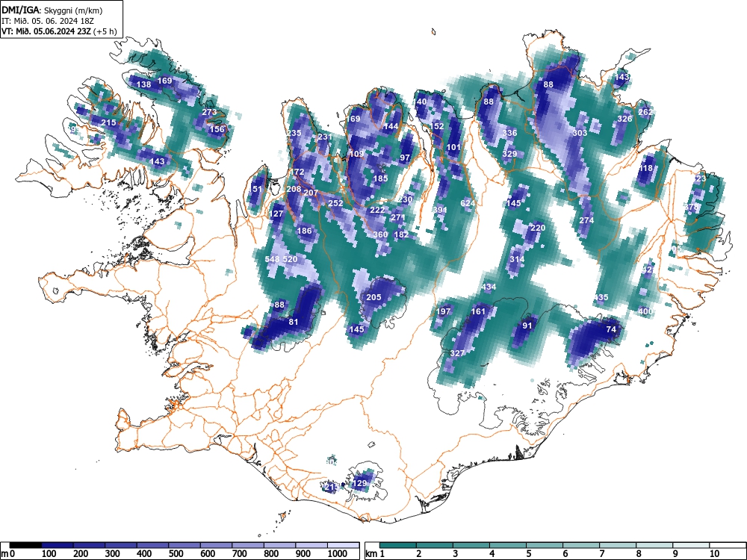Click the visibility value 262 on the map
747x560 pixels.
[x=645, y=112]
